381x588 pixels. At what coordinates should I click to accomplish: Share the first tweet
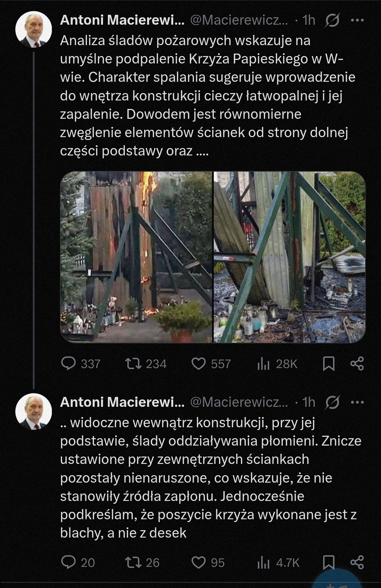pyautogui.click(x=357, y=363)
